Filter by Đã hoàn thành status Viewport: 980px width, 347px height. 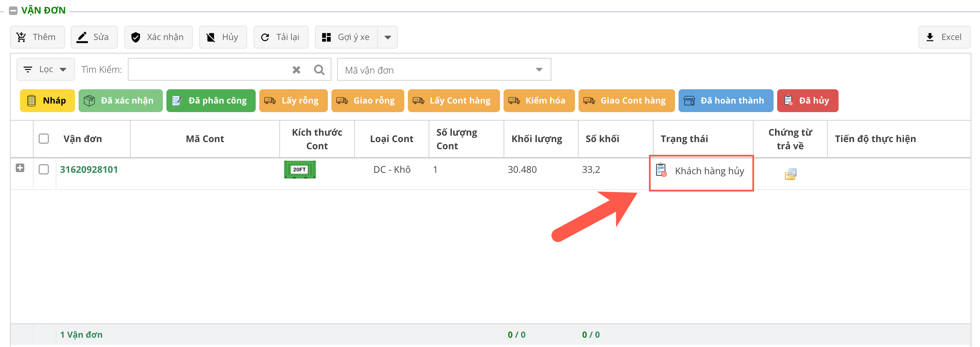[725, 101]
